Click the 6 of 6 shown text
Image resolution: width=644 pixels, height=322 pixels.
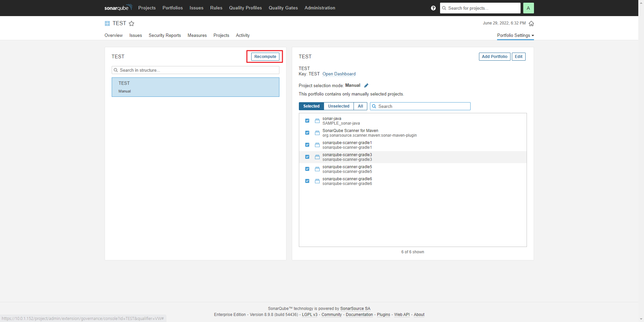pos(413,252)
